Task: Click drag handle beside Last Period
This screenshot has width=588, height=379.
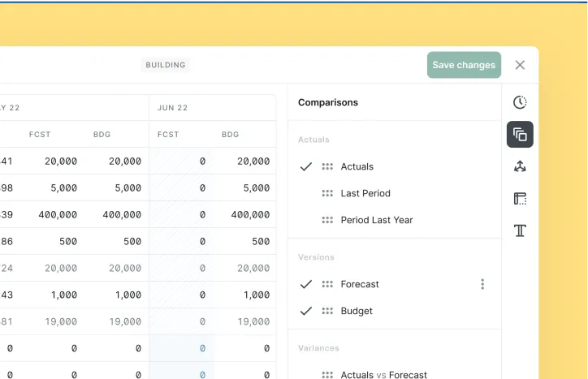Action: pos(327,193)
